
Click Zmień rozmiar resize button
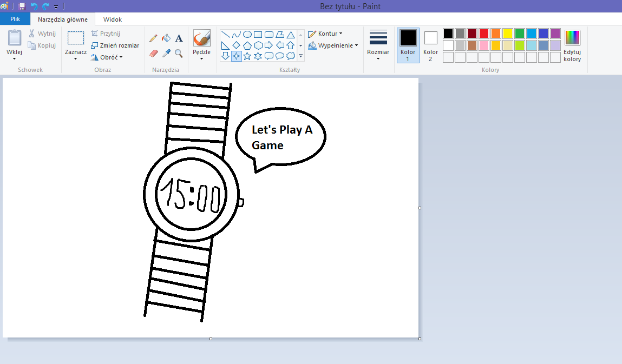(x=115, y=45)
